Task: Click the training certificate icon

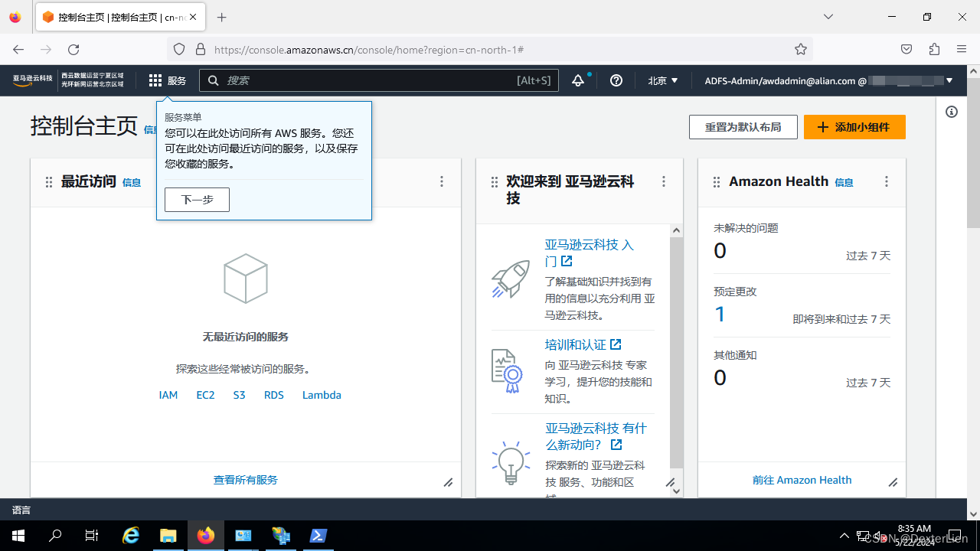Action: [507, 370]
